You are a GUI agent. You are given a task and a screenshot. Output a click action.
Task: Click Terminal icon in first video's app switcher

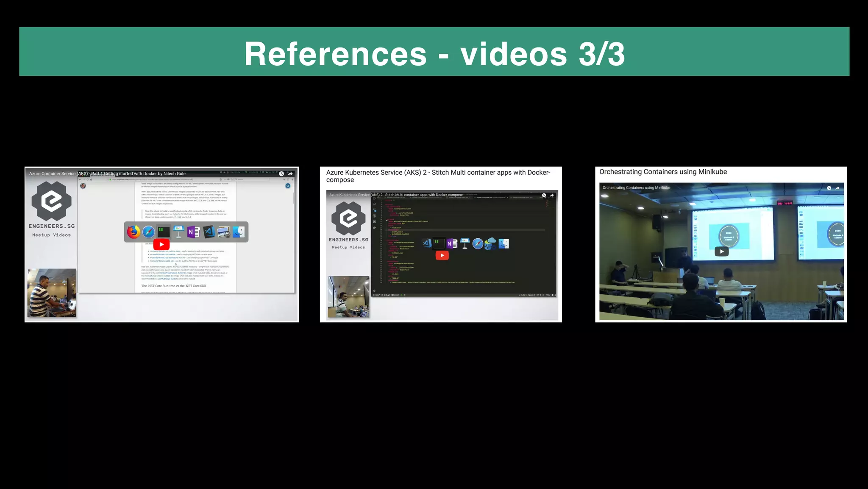(164, 232)
